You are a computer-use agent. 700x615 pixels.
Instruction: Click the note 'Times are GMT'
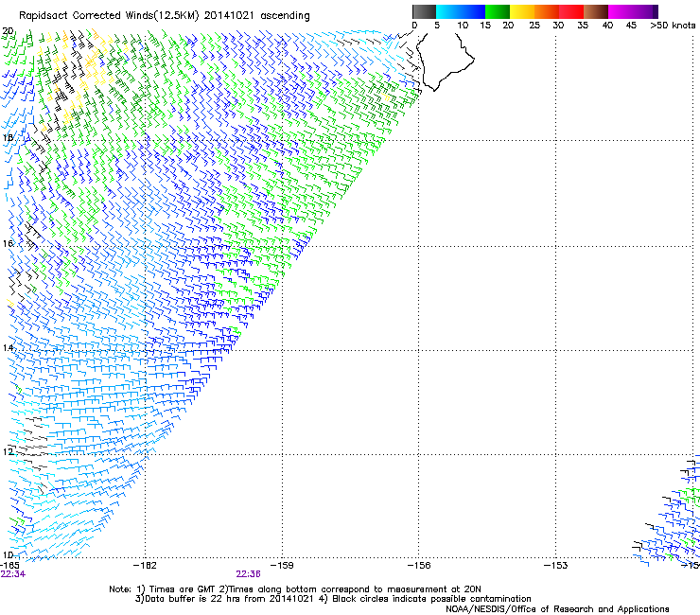[x=181, y=589]
